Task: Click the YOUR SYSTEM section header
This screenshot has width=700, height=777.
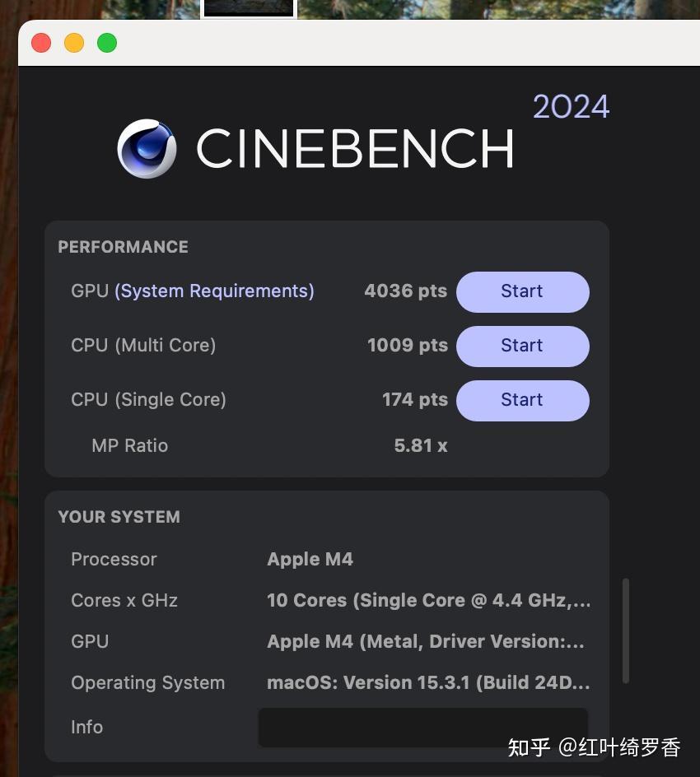Action: pyautogui.click(x=119, y=517)
